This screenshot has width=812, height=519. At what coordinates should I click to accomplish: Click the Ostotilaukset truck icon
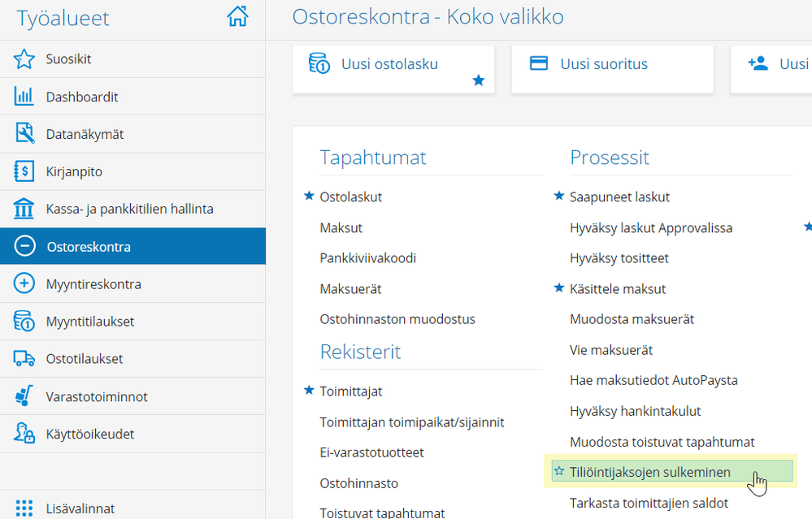point(24,358)
